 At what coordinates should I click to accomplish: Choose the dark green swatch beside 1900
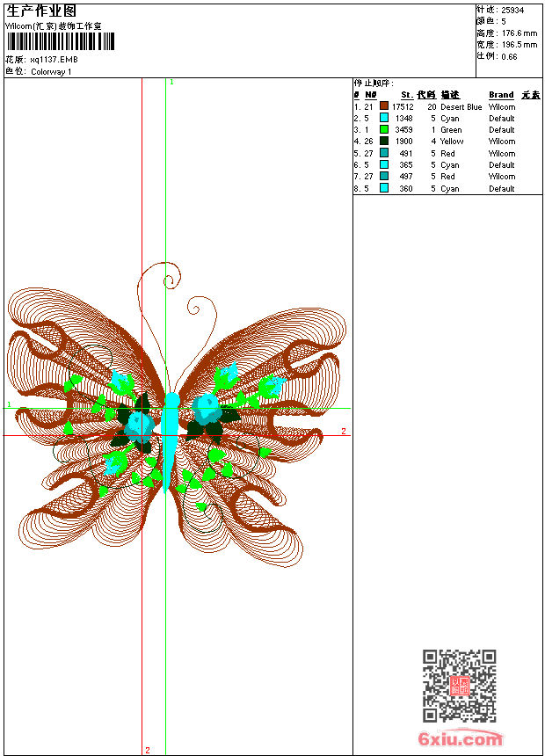384,141
